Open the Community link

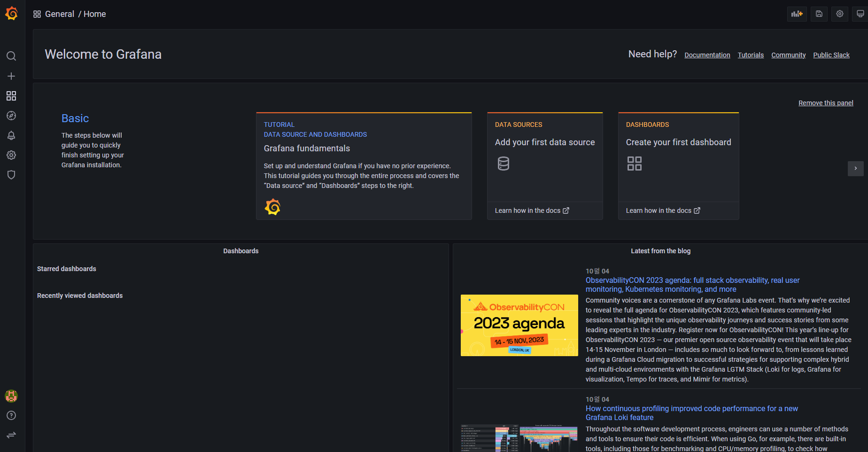click(788, 55)
